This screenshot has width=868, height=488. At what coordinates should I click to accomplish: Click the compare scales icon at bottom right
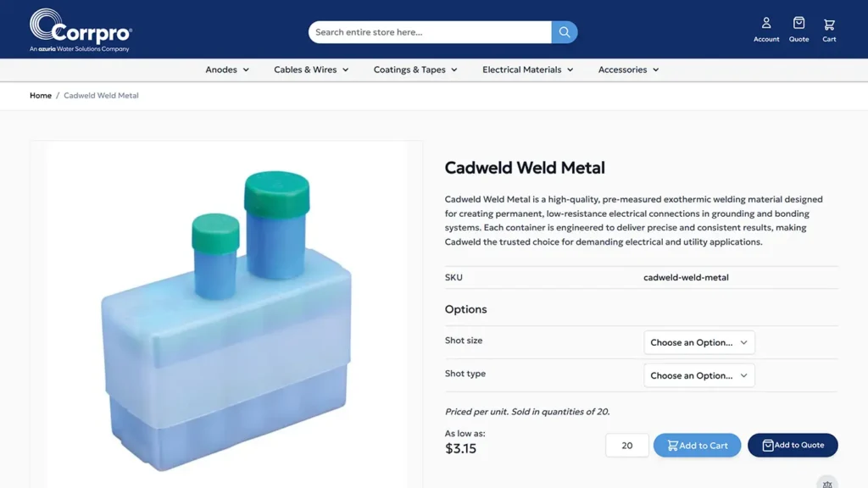click(x=826, y=483)
